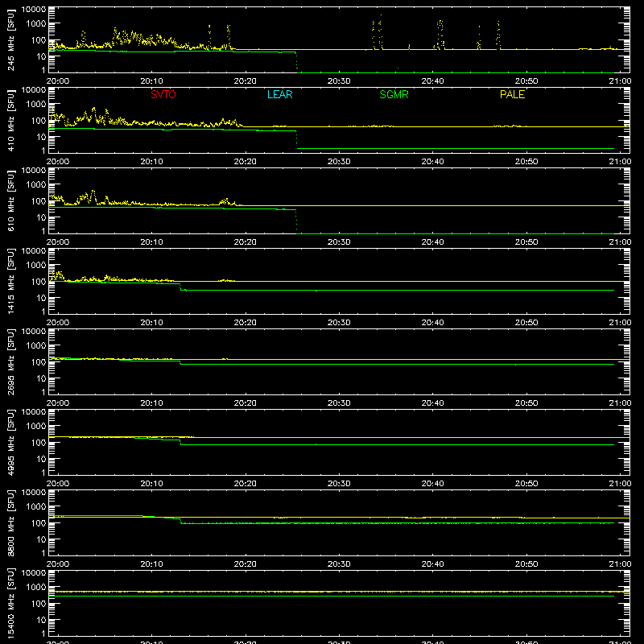644x644 pixels.
Task: Click 20:50 time label under 8800 MHz plot
Action: click(526, 564)
